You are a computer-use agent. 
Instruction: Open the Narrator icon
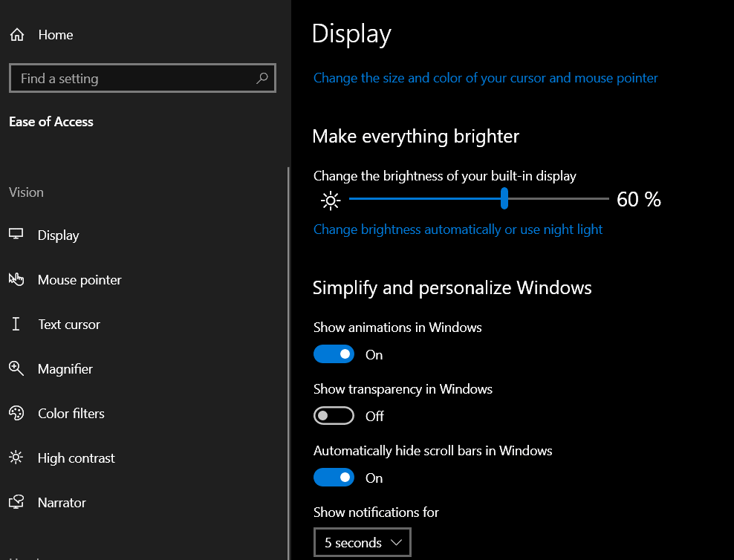pyautogui.click(x=16, y=502)
